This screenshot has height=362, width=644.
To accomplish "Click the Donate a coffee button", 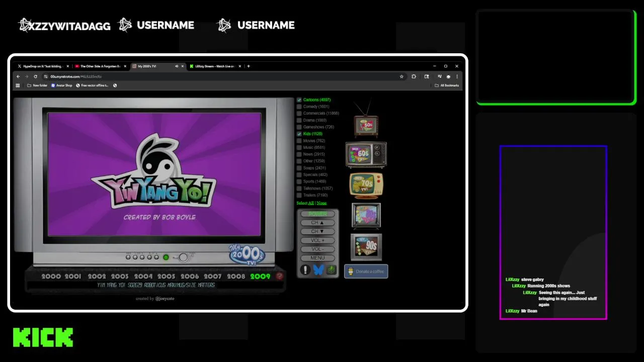I will click(366, 271).
